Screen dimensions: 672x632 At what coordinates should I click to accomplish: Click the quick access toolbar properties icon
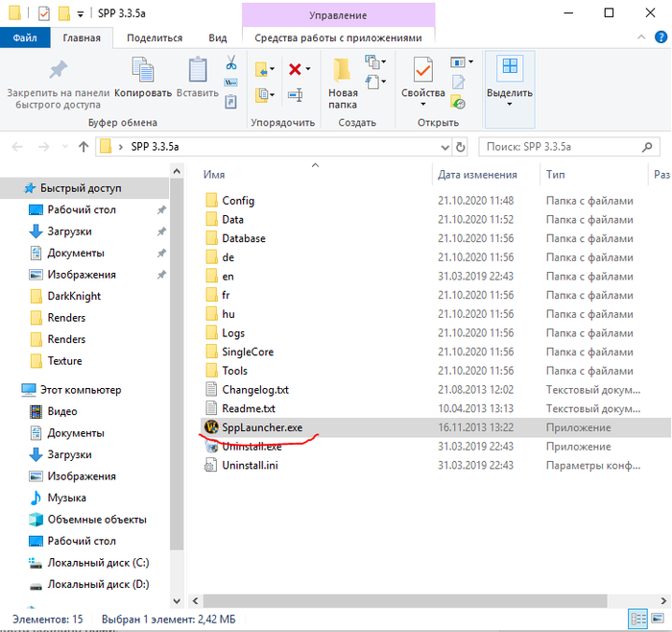coord(44,13)
